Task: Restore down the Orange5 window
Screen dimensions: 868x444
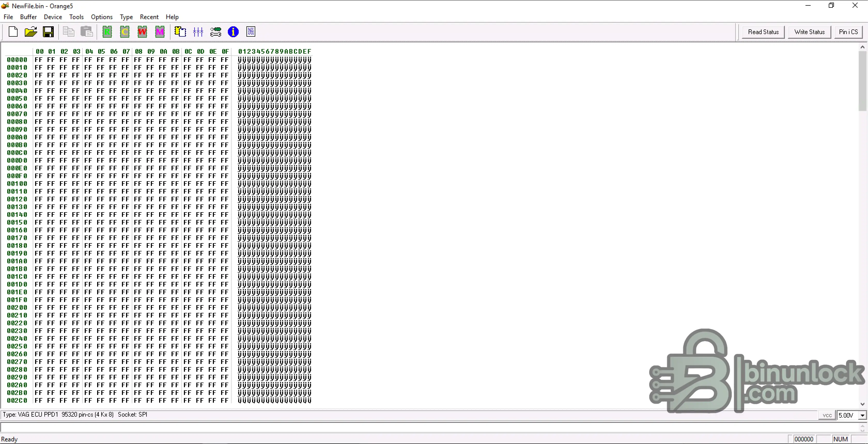Action: click(831, 5)
